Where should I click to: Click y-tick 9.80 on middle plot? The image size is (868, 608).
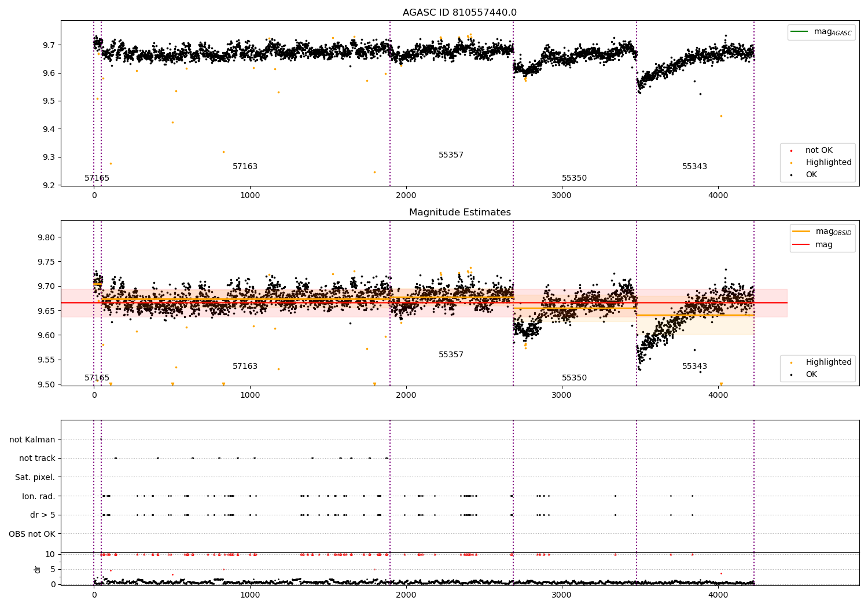(x=47, y=237)
